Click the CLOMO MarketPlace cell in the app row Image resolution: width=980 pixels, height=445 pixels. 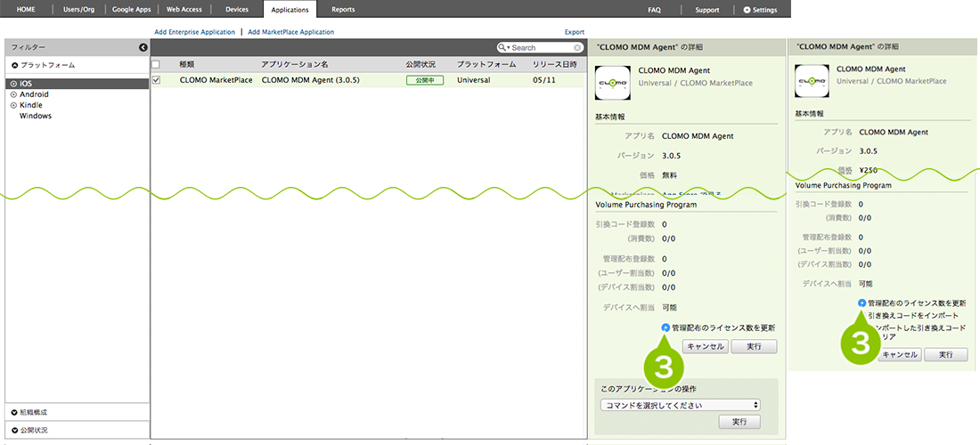pyautogui.click(x=216, y=80)
